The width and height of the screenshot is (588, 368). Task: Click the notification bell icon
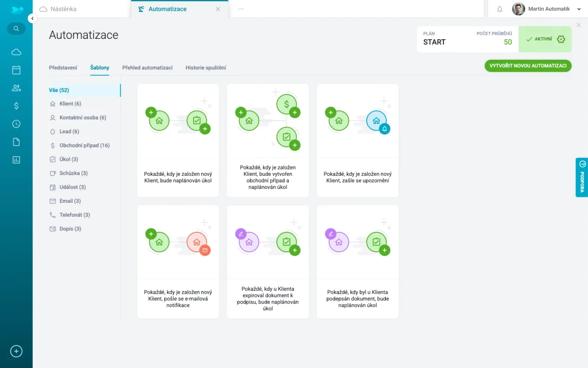point(500,9)
